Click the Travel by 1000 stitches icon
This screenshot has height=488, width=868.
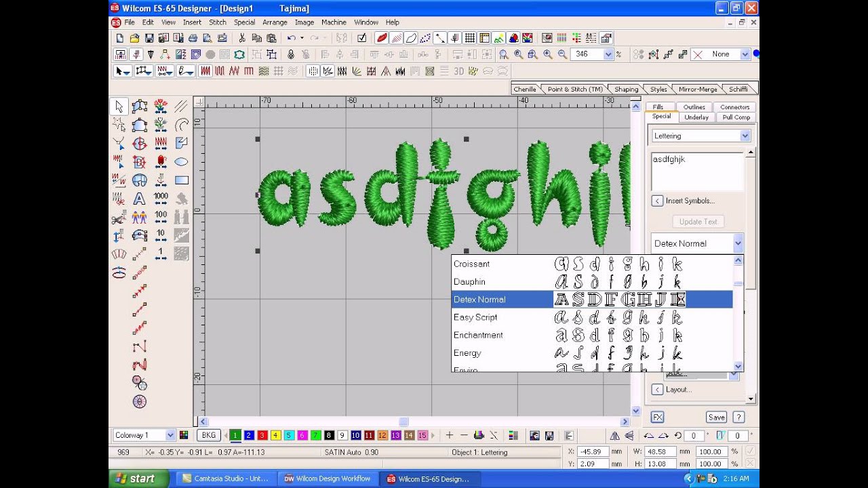click(161, 199)
